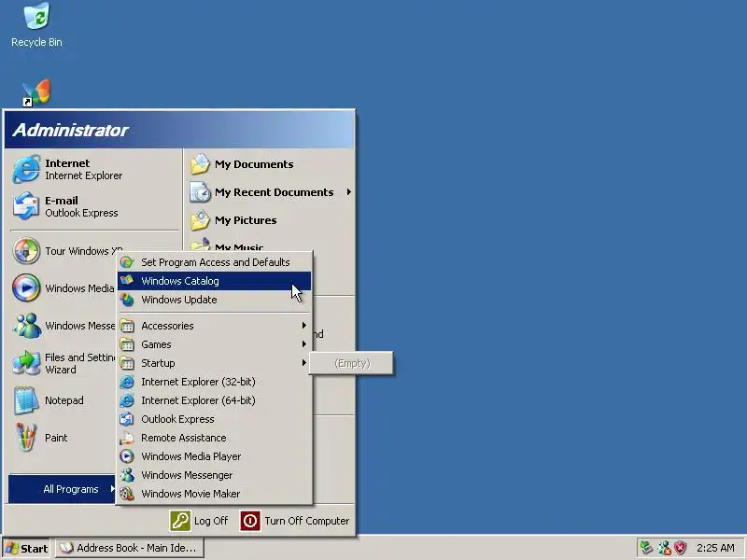The height and width of the screenshot is (560, 747).
Task: Click the Windows Catalog flag icon
Action: [127, 281]
